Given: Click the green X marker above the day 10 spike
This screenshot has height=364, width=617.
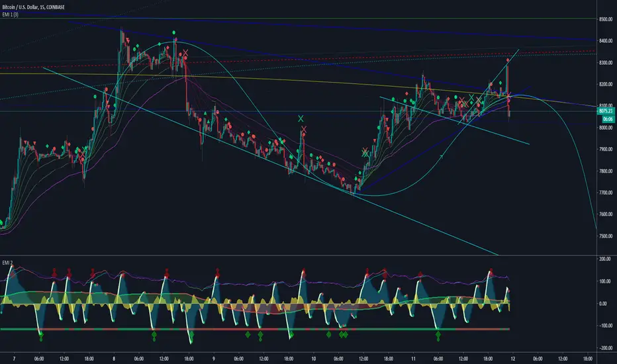Looking at the screenshot, I should click(x=302, y=118).
